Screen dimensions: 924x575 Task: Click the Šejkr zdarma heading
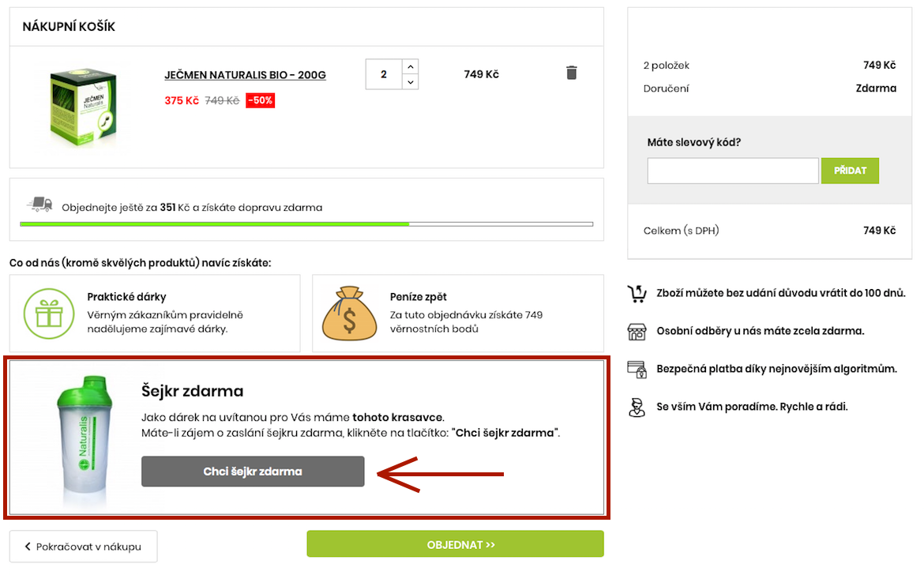click(192, 391)
